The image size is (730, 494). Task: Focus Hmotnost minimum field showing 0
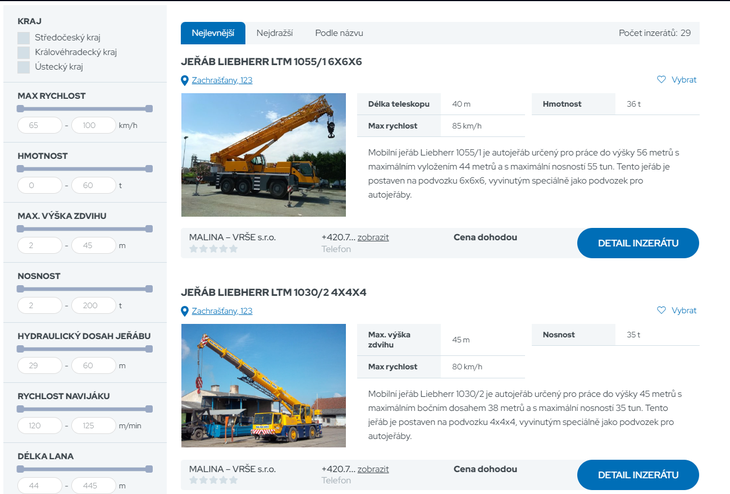point(40,185)
